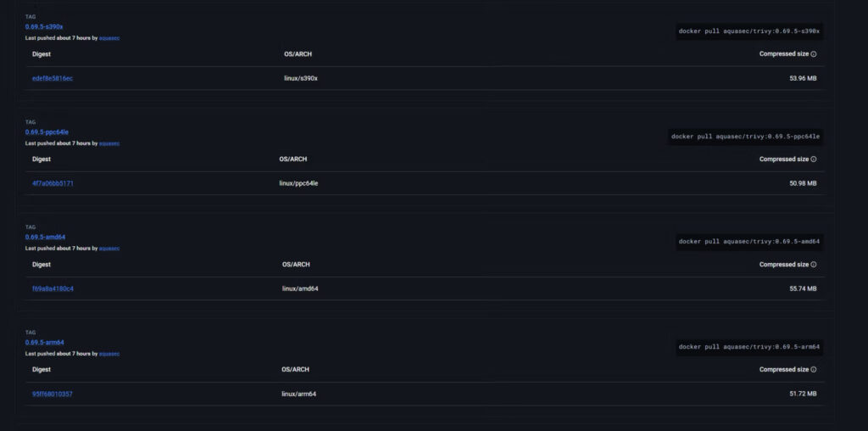The image size is (868, 431).
Task: Click the docker pull aquasec/trivy:0.69.5-arm64 command
Action: pos(749,347)
